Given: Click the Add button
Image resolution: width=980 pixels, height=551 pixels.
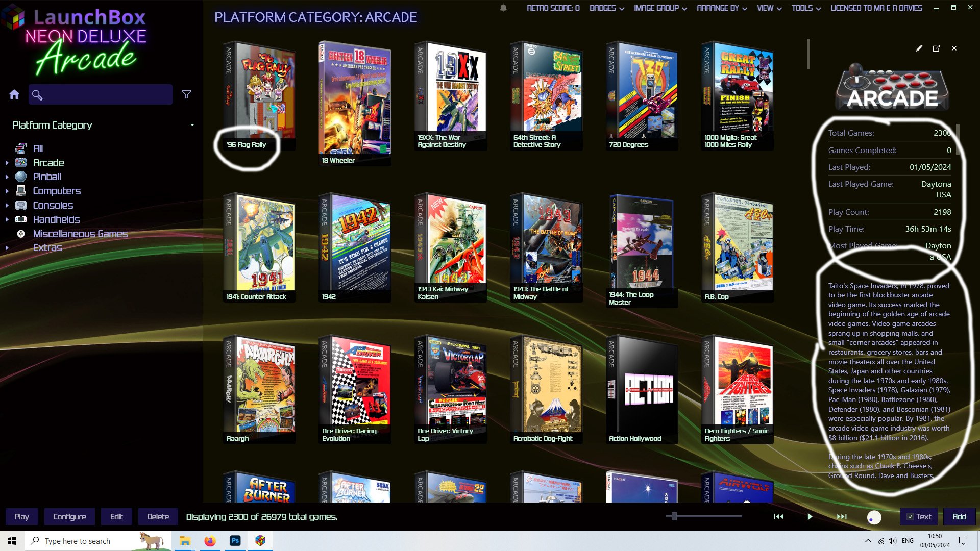Looking at the screenshot, I should pos(960,517).
